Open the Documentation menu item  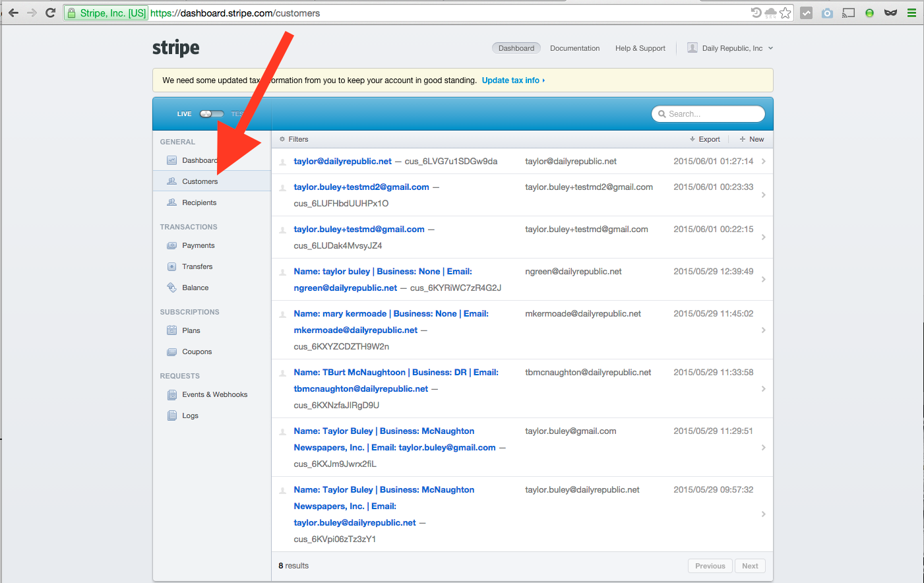(x=574, y=48)
